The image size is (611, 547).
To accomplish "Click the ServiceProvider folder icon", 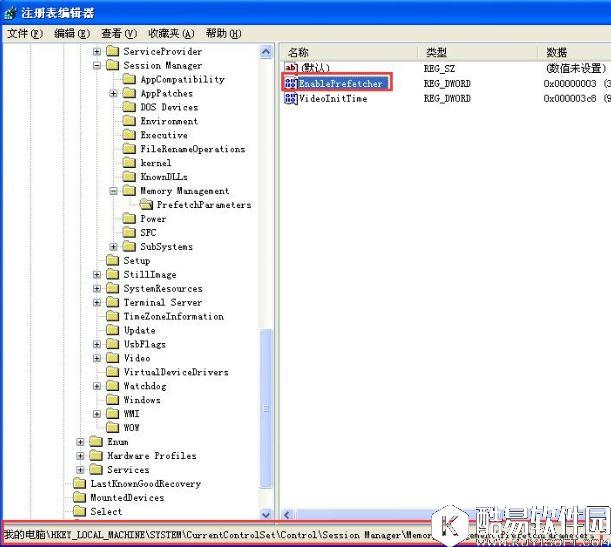I will click(113, 51).
